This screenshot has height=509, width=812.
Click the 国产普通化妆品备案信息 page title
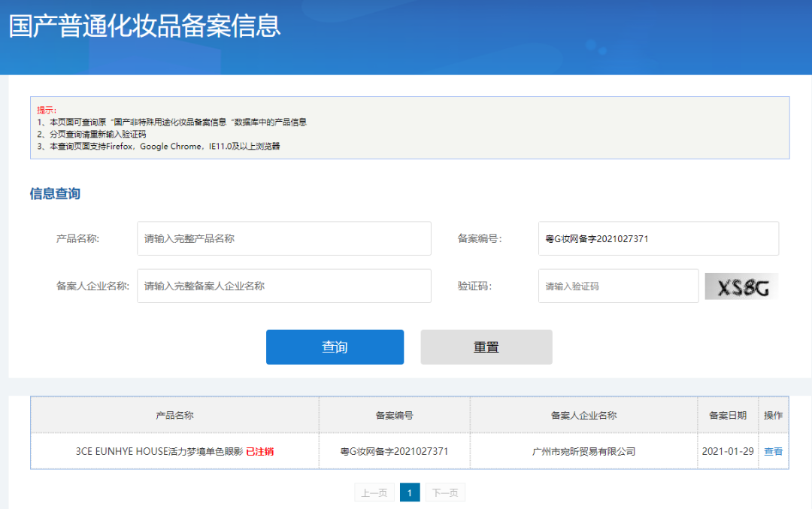[x=144, y=26]
